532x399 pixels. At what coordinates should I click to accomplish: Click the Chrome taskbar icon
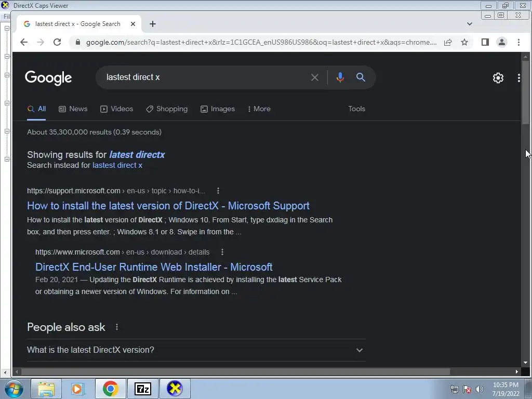pos(110,389)
